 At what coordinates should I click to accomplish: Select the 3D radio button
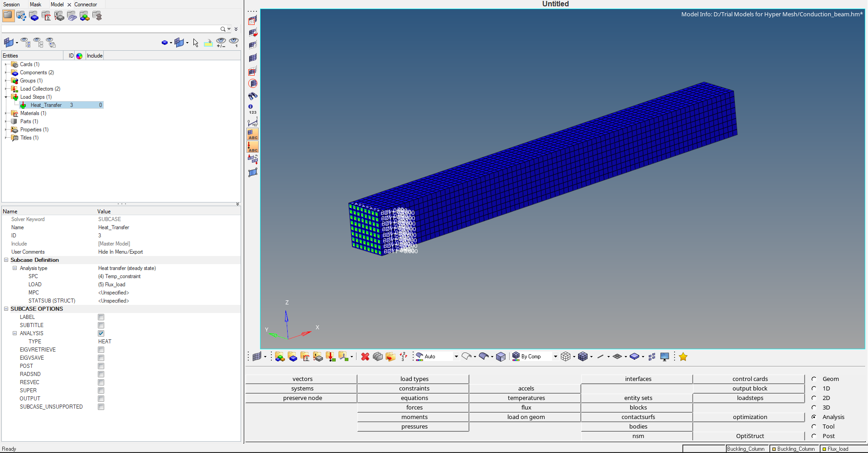pyautogui.click(x=814, y=407)
